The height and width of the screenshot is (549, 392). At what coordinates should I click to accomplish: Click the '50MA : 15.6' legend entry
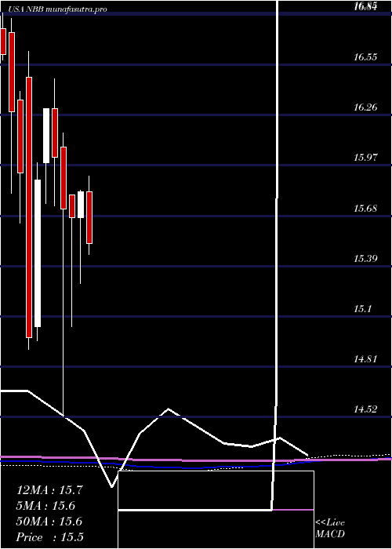pyautogui.click(x=49, y=522)
